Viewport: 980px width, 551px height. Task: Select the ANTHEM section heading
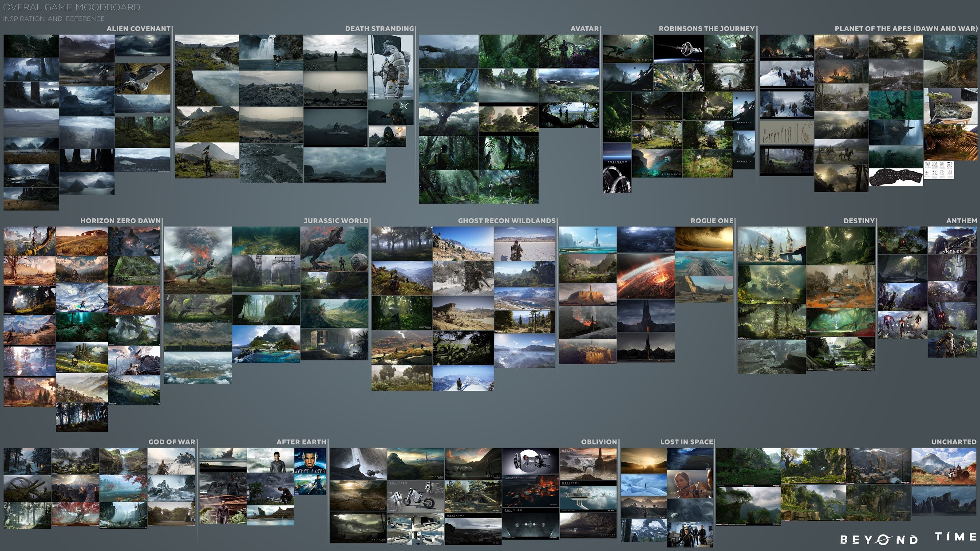click(961, 220)
